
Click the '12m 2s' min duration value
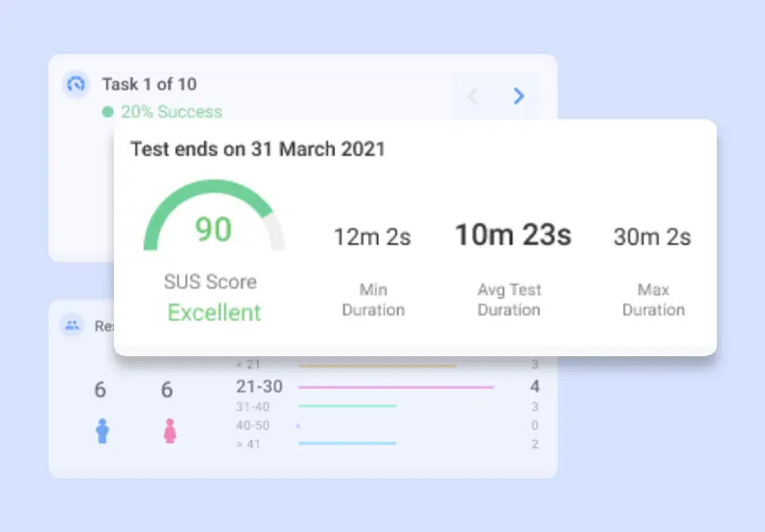(x=372, y=238)
